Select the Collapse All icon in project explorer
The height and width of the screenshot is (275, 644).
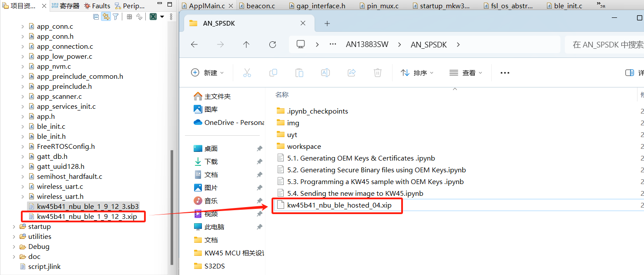tap(96, 17)
